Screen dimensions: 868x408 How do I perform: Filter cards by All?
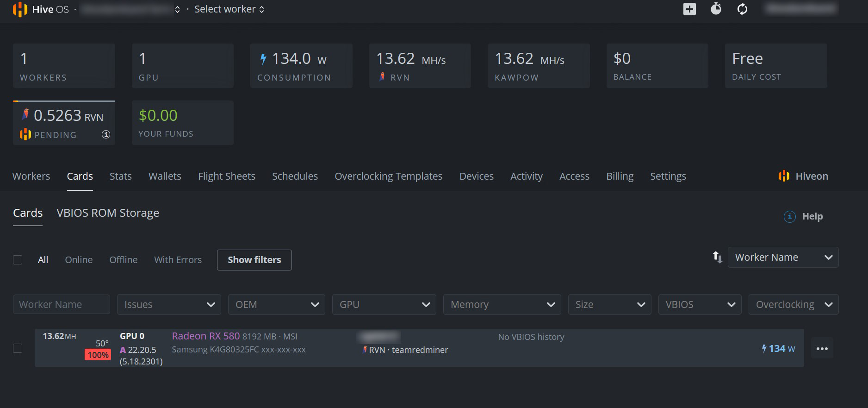43,260
